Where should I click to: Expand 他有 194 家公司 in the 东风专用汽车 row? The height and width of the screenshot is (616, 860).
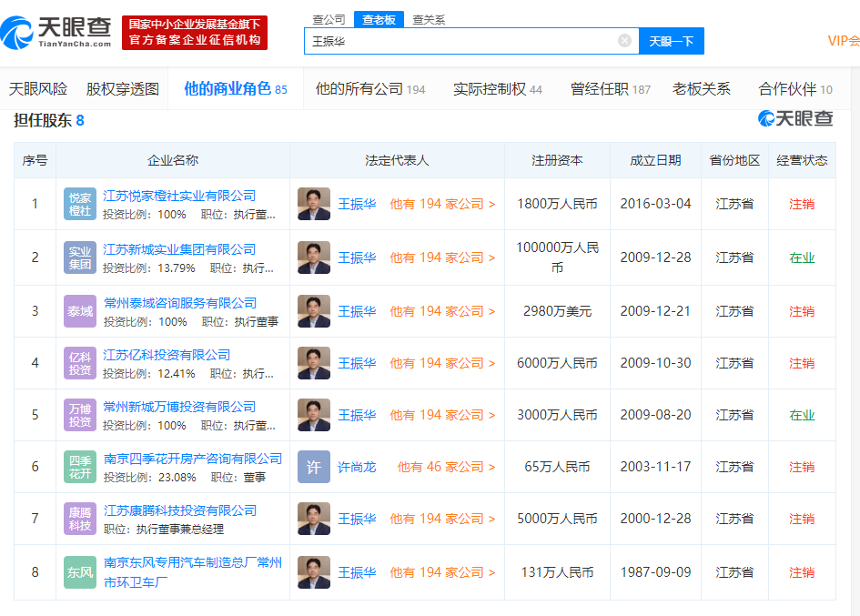click(x=442, y=572)
